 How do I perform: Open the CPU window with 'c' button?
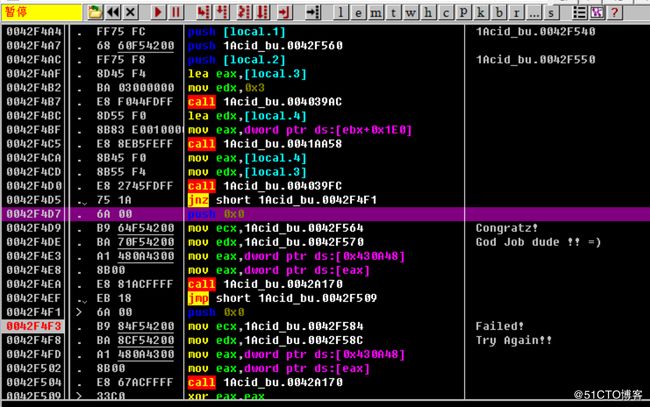tap(446, 13)
